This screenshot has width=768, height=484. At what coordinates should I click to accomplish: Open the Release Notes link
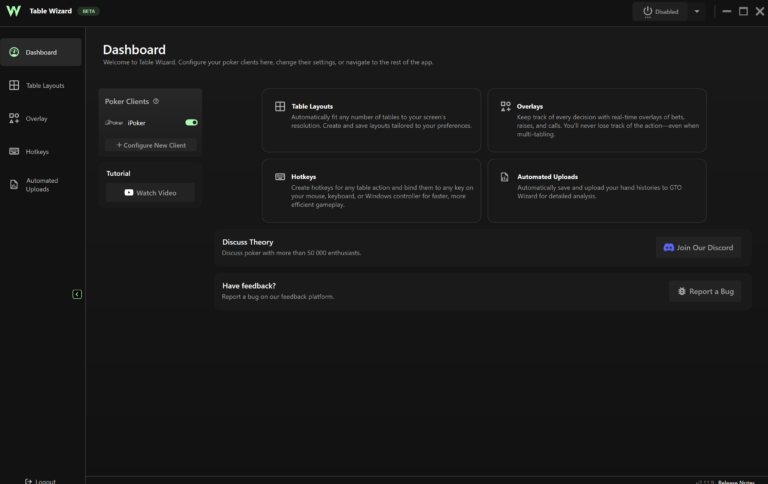pos(736,482)
